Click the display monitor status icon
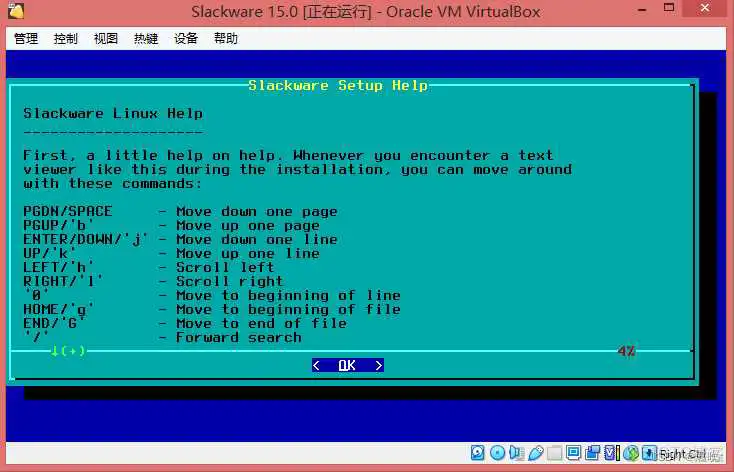The width and height of the screenshot is (734, 472). point(573,453)
